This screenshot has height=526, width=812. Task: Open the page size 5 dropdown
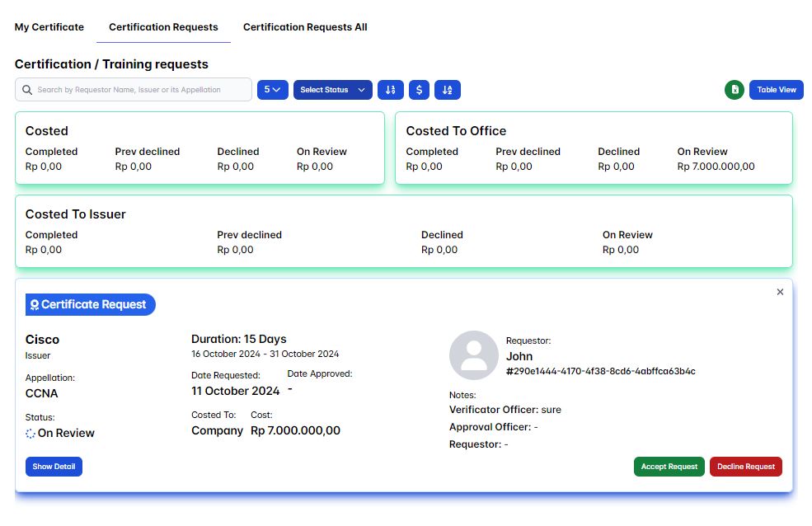(272, 90)
